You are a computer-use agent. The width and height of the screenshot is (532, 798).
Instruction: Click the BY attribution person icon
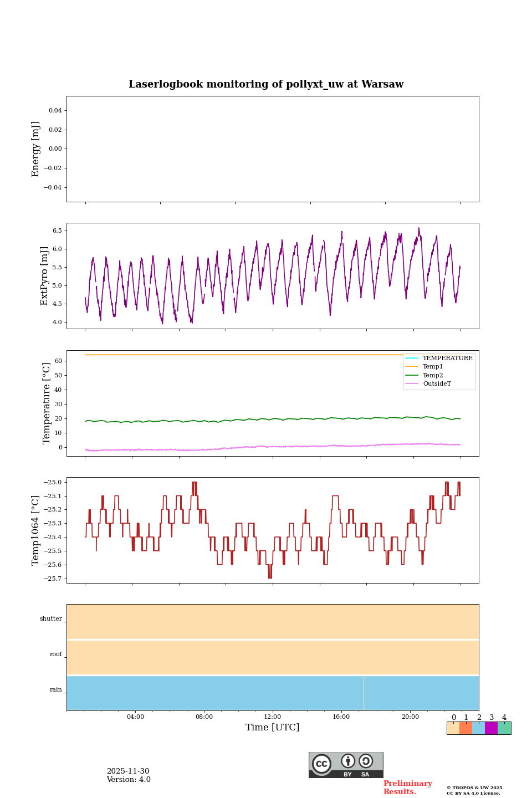[x=348, y=761]
